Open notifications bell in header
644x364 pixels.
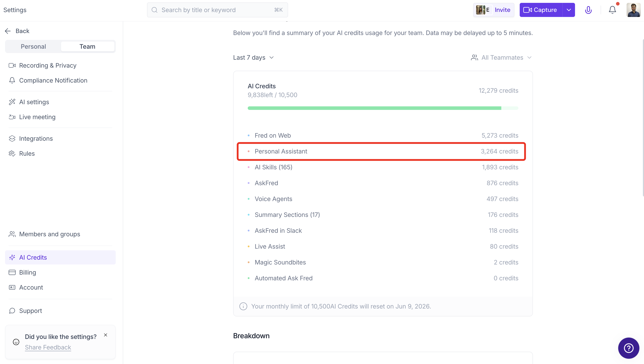612,10
